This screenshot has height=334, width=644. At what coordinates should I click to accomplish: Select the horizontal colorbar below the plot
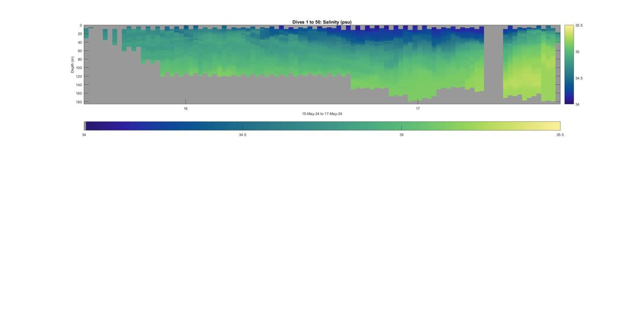[x=322, y=126]
